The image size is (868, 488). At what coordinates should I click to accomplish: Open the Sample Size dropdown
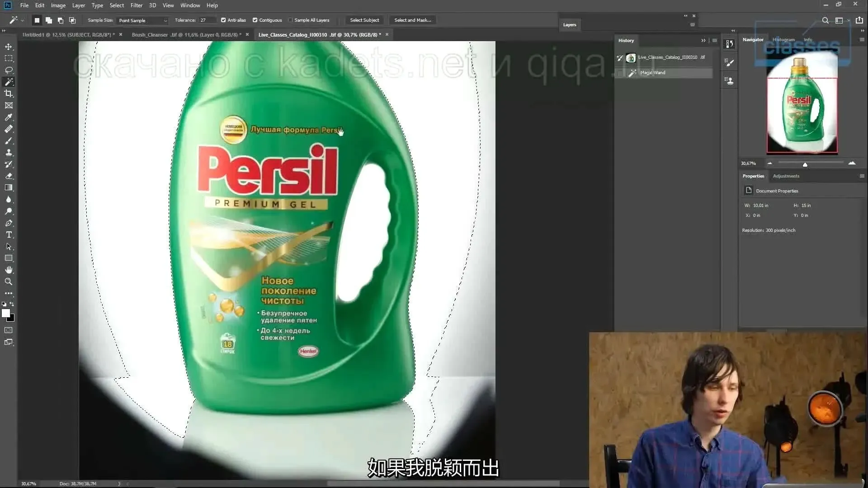coord(143,20)
